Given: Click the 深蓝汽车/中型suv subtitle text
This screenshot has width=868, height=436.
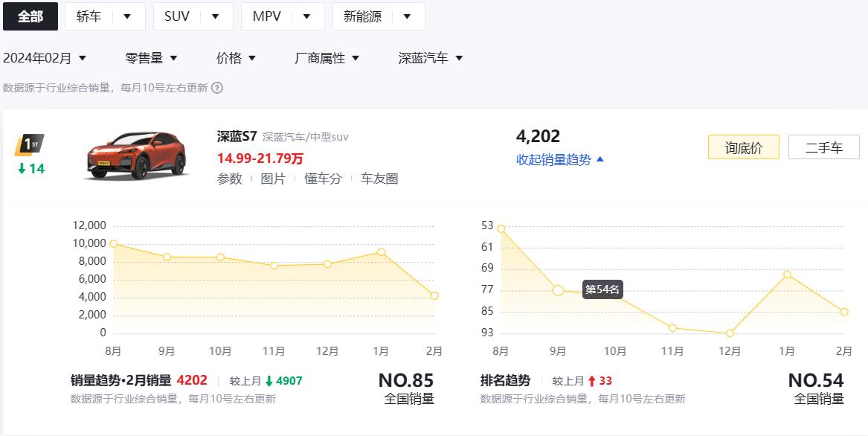Looking at the screenshot, I should pyautogui.click(x=306, y=137).
